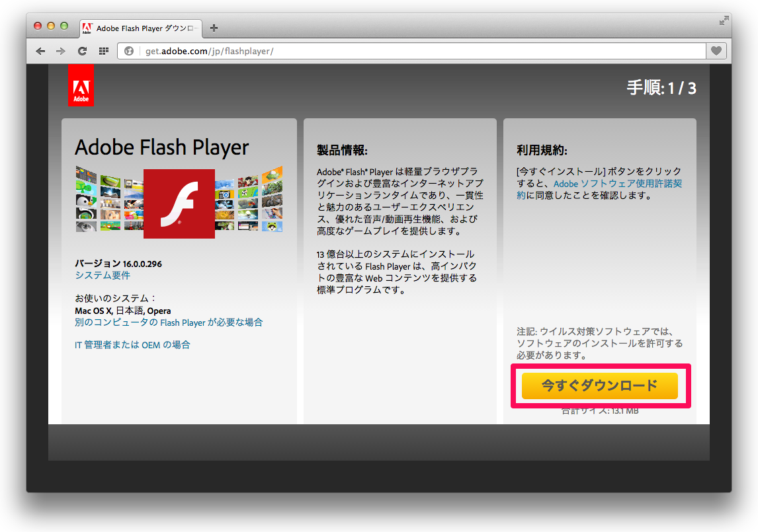
Task: Bookmark page with the heart icon
Action: coord(716,51)
